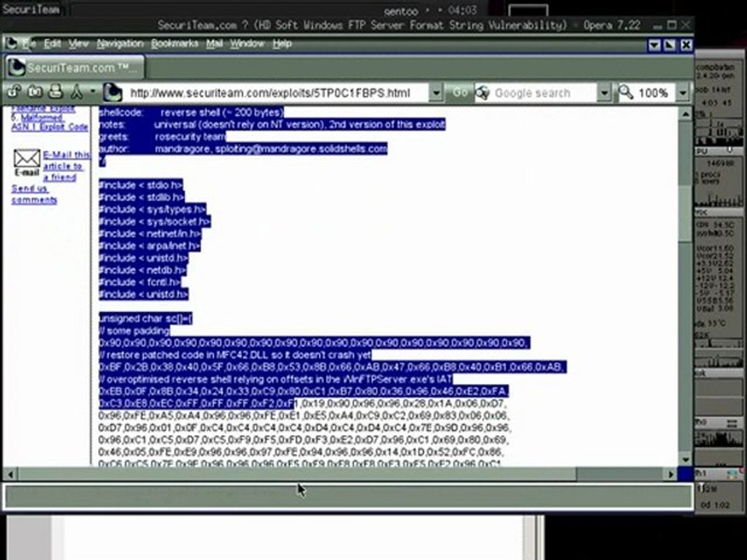The width and height of the screenshot is (747, 560).
Task: Click the SecuriTeam task button in top panel
Action: click(x=31, y=9)
